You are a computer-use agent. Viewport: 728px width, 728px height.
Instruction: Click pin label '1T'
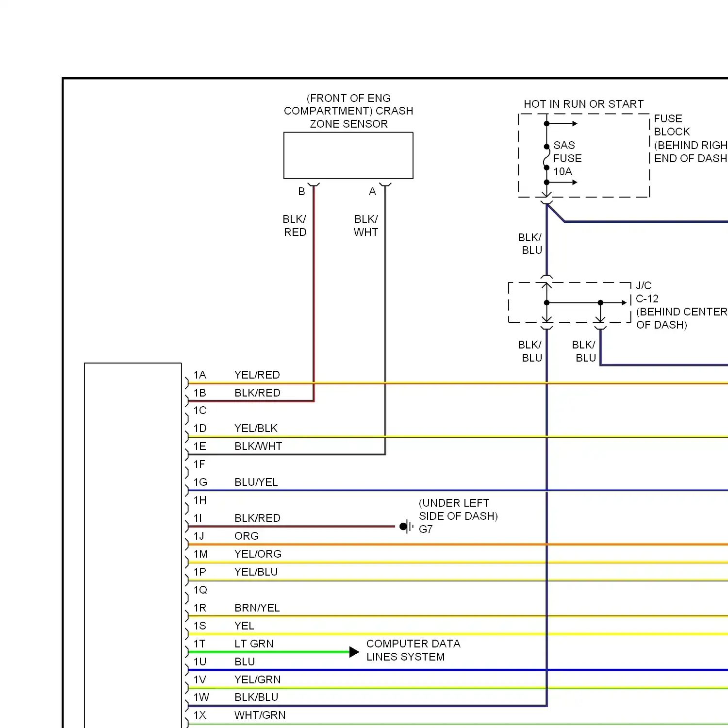pyautogui.click(x=199, y=644)
